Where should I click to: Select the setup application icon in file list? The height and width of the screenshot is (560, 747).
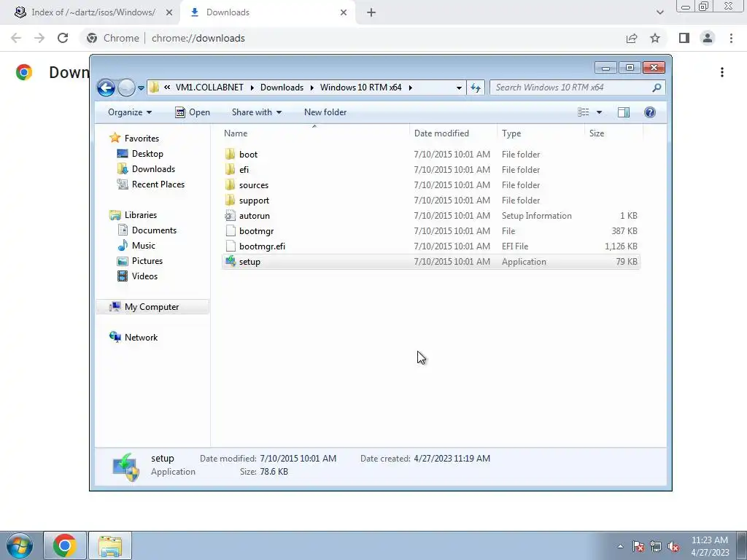pos(230,262)
